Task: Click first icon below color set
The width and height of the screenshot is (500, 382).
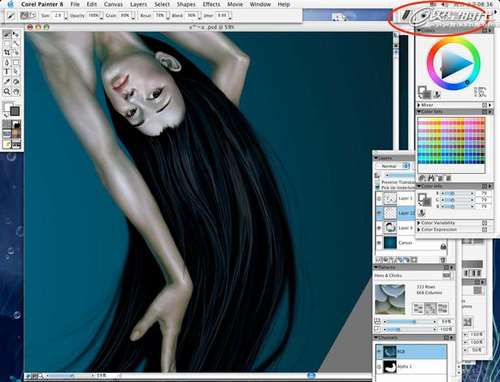Action: [x=423, y=178]
